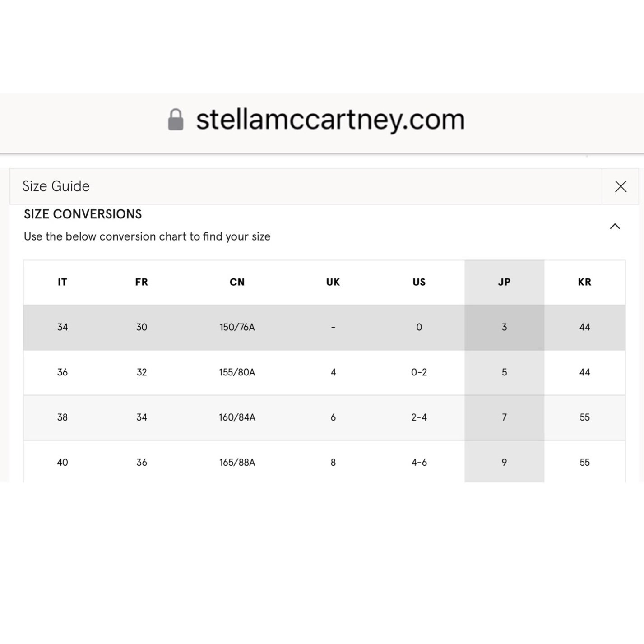Screen dimensions: 644x644
Task: Click the IT 36 size cell
Action: pos(62,372)
